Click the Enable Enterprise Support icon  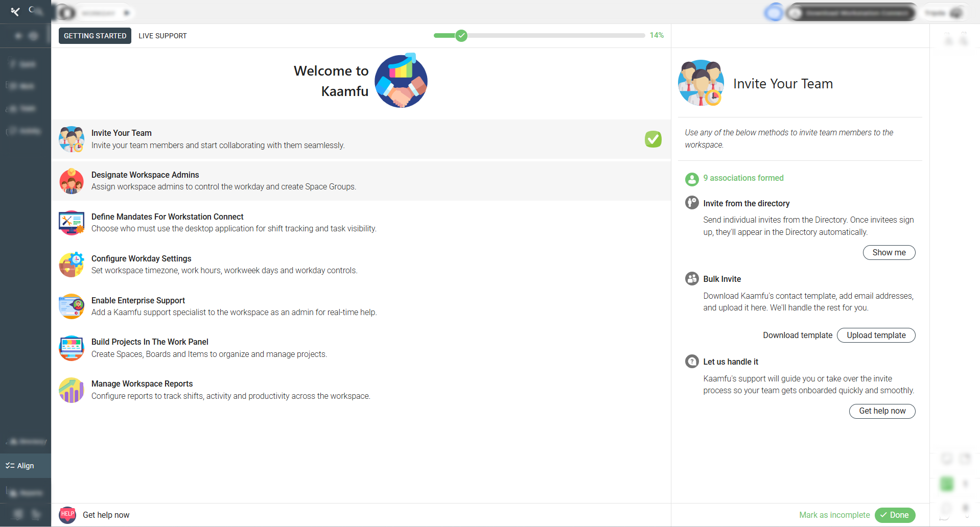click(x=72, y=306)
